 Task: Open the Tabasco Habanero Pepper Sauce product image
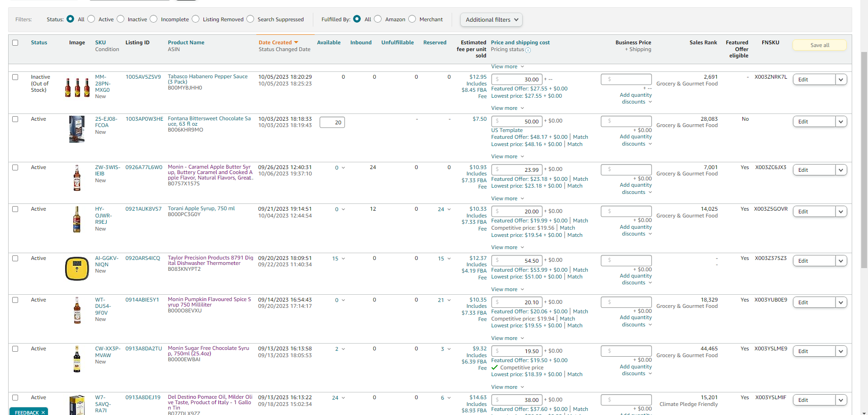tap(77, 87)
